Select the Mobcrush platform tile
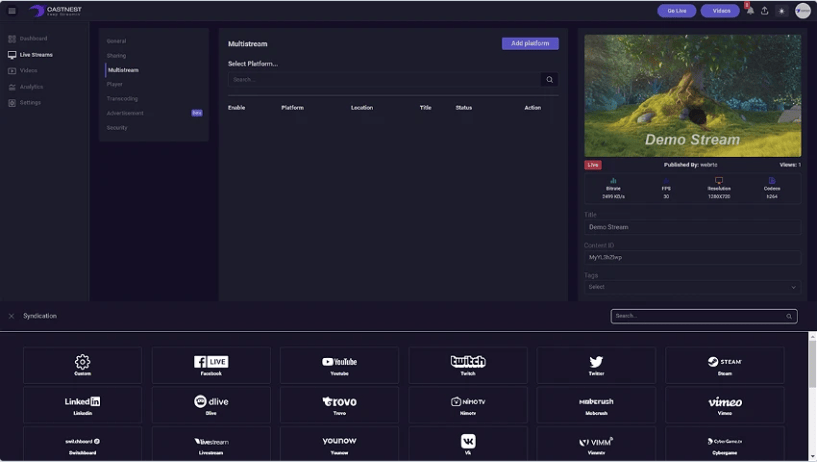Viewport: 817px width, 462px height. (x=596, y=405)
